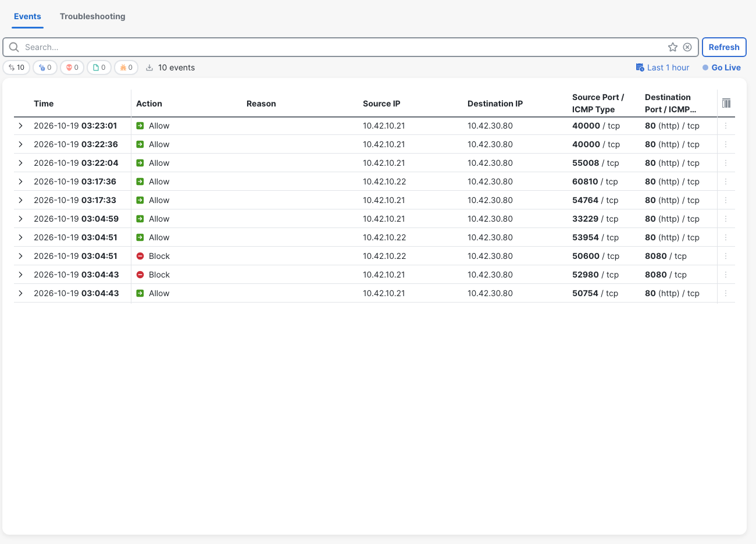Click source IP 10.42.10.22 in 03:17:36 row

384,182
